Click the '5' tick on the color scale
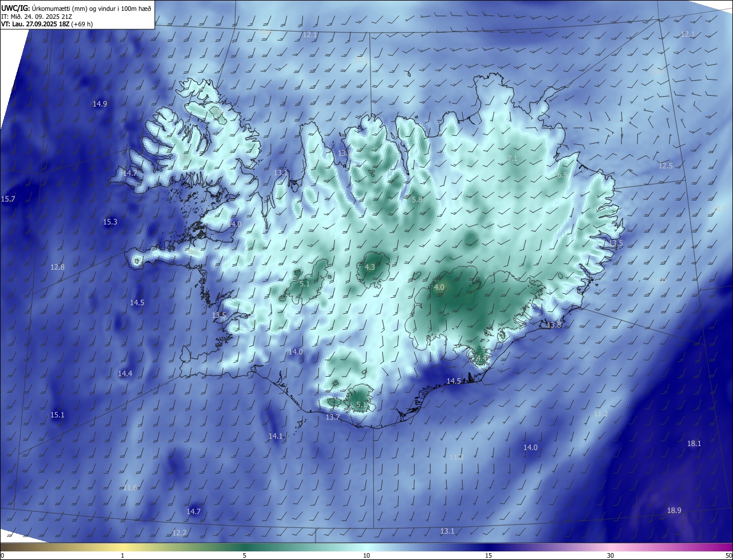This screenshot has height=560, width=733. coord(245,555)
